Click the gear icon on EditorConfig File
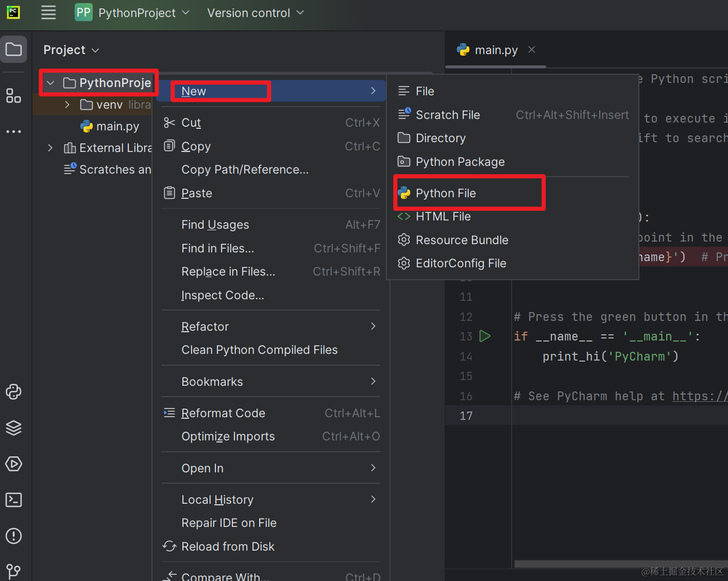 (404, 263)
